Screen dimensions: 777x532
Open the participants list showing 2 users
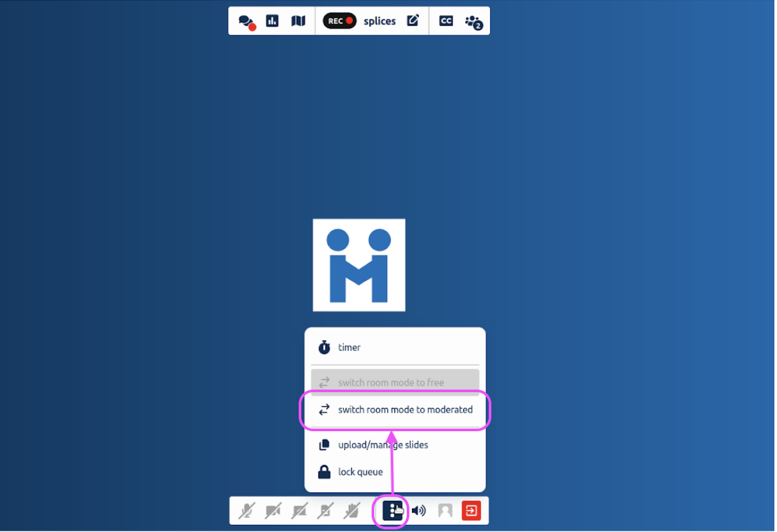pyautogui.click(x=473, y=21)
